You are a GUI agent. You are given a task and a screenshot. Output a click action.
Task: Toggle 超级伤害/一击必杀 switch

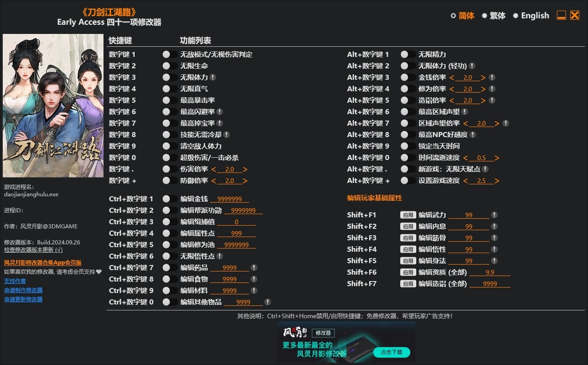click(x=170, y=158)
